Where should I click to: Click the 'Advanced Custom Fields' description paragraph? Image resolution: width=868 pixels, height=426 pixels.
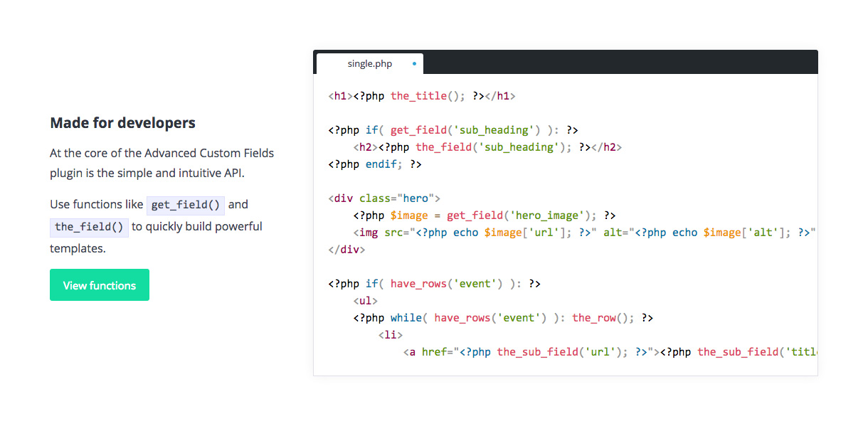click(162, 163)
